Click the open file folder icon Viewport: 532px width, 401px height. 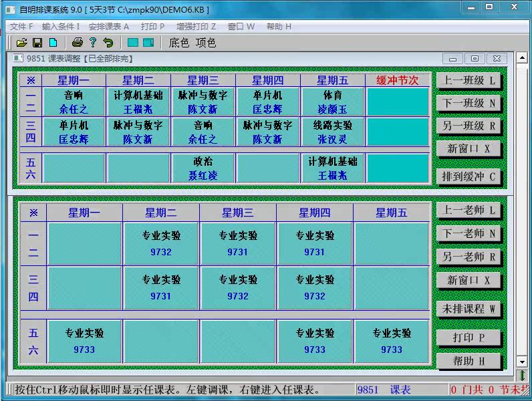coord(21,42)
